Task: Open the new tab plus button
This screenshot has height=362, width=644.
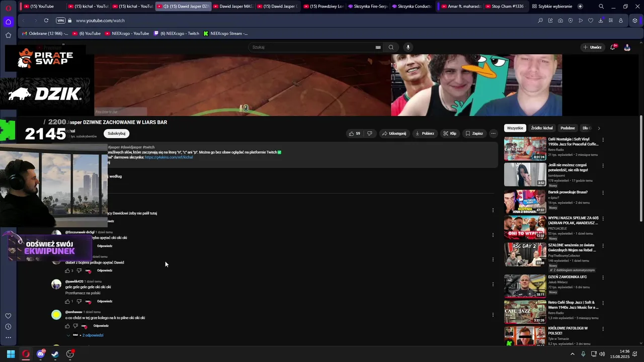Action: (x=580, y=6)
